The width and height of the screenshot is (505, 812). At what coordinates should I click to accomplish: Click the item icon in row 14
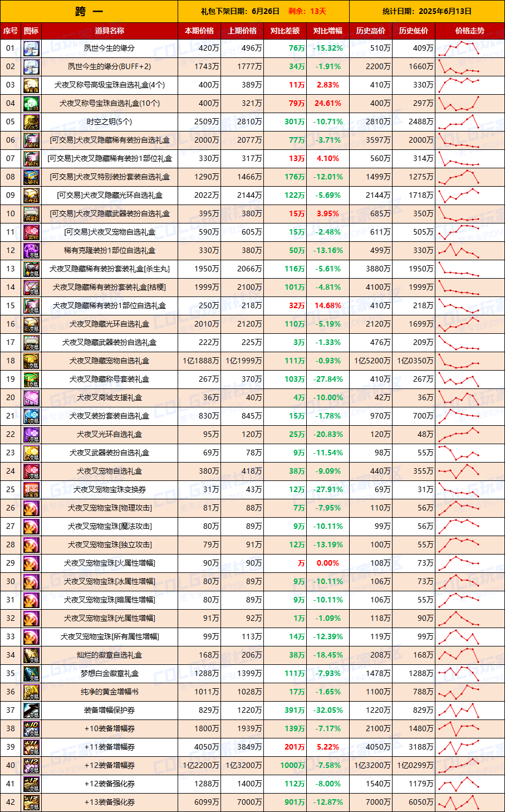tap(31, 287)
